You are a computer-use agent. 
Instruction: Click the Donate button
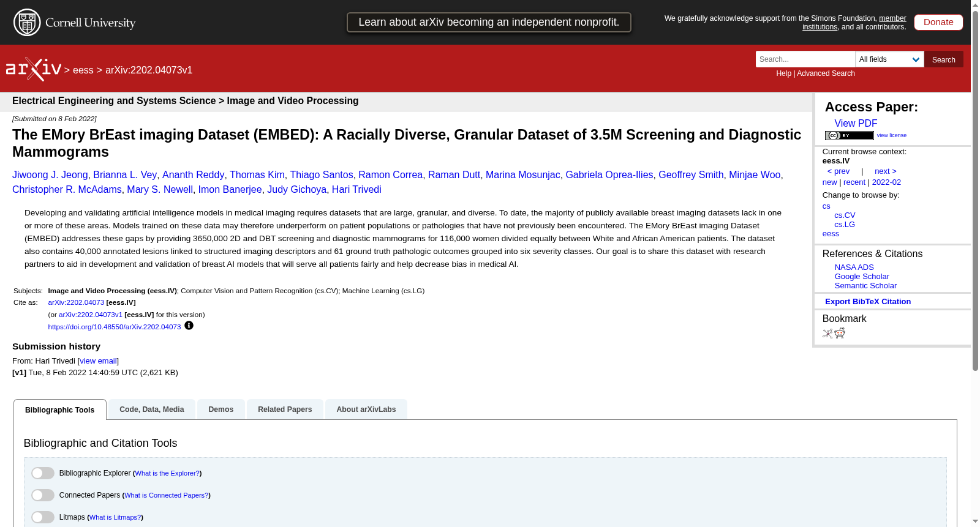point(938,22)
